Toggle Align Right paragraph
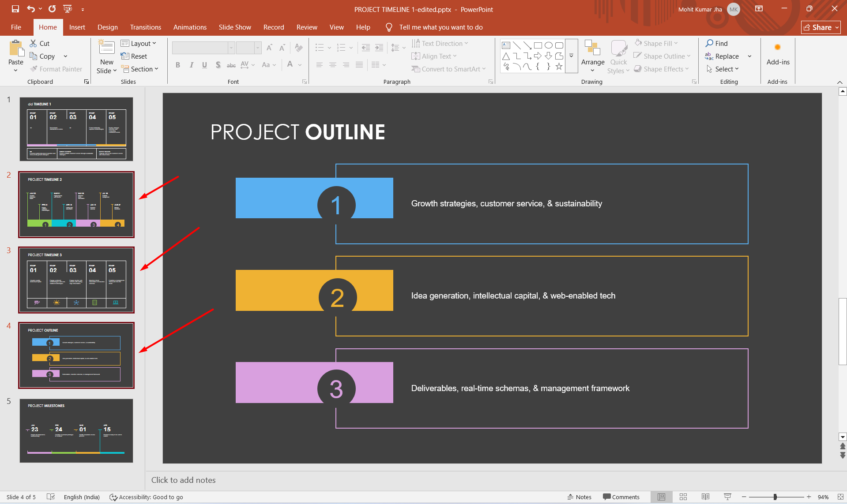 pyautogui.click(x=346, y=65)
